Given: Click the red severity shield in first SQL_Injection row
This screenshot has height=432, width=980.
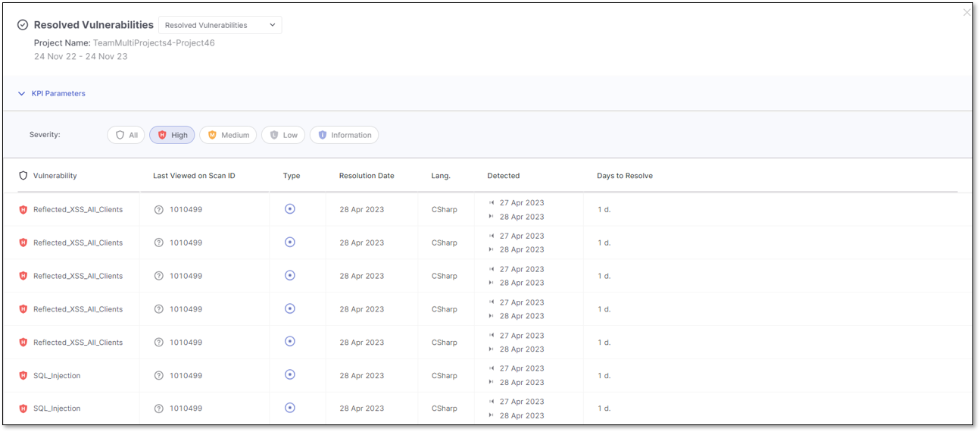Looking at the screenshot, I should click(x=23, y=376).
